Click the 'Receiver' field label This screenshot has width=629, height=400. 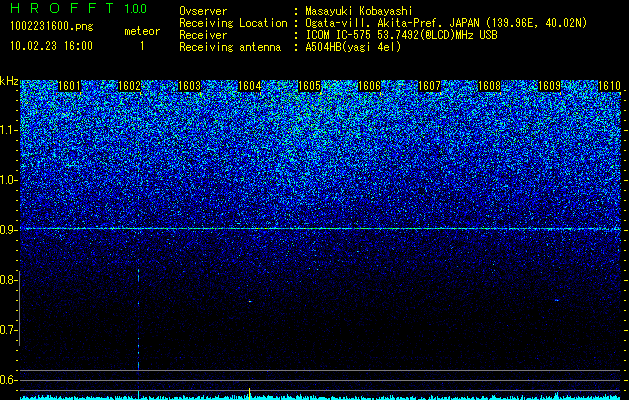(203, 35)
